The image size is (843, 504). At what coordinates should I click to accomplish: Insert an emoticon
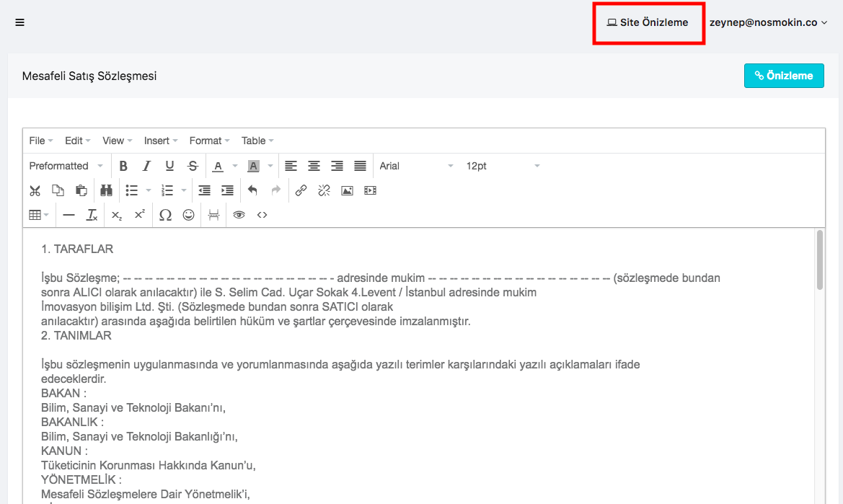point(188,215)
